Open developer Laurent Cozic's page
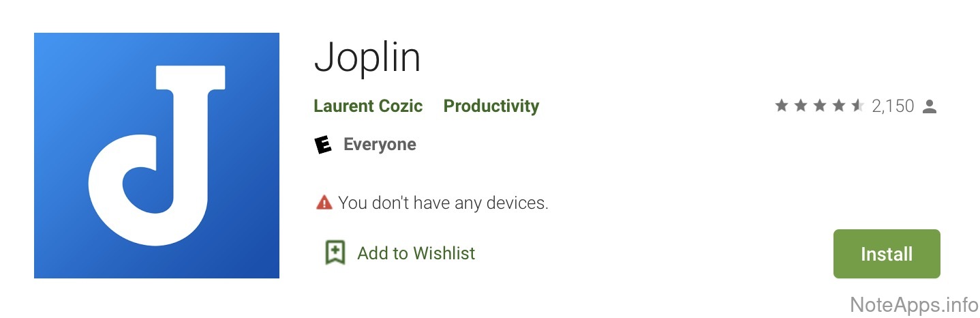980x318 pixels. (368, 106)
